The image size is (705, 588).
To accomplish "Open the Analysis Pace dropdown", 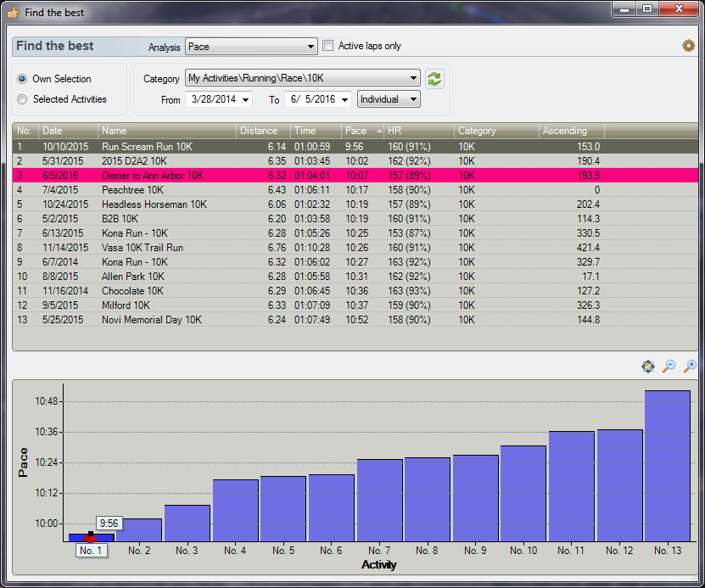I will 311,47.
